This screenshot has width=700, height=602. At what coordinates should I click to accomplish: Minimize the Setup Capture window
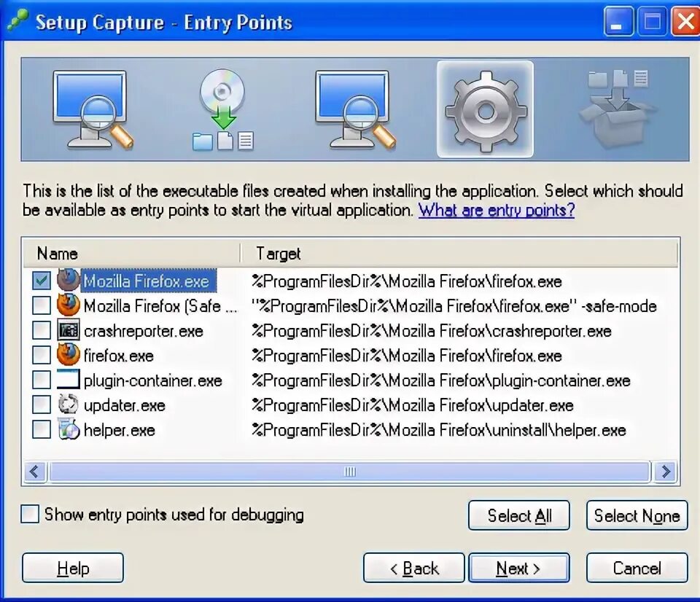tap(618, 21)
